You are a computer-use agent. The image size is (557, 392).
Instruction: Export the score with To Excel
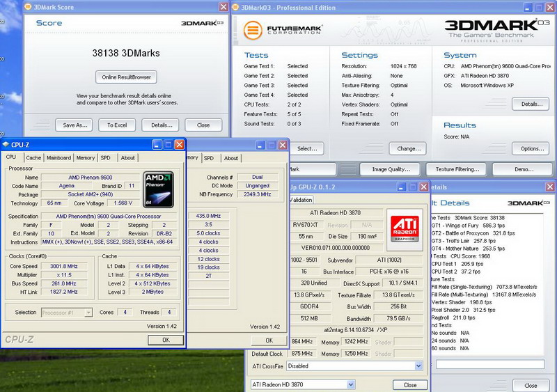[x=117, y=125]
